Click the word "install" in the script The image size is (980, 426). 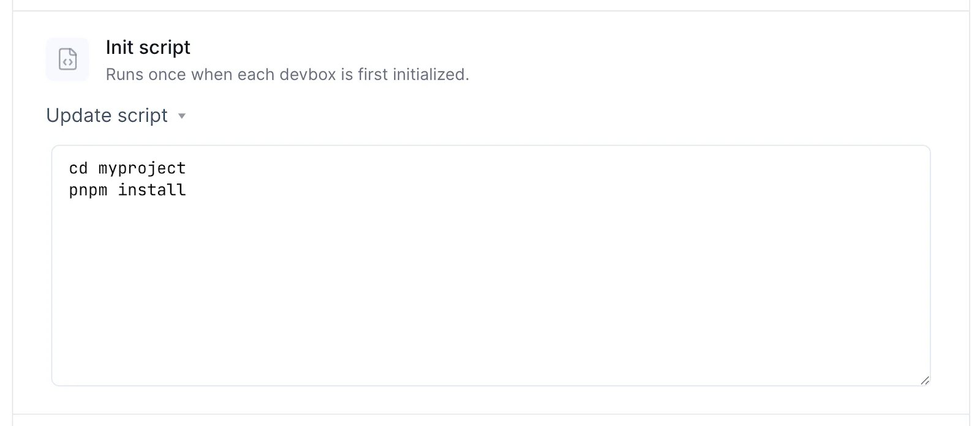coord(152,190)
